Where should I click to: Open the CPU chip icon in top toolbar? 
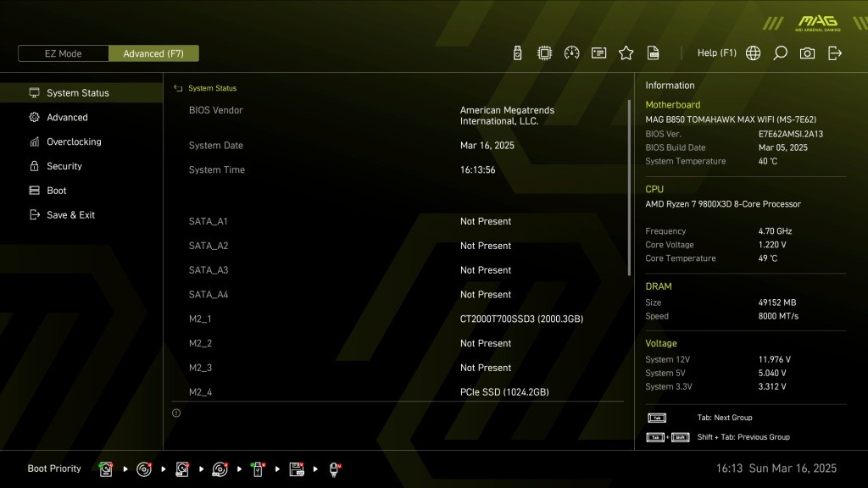[x=544, y=53]
